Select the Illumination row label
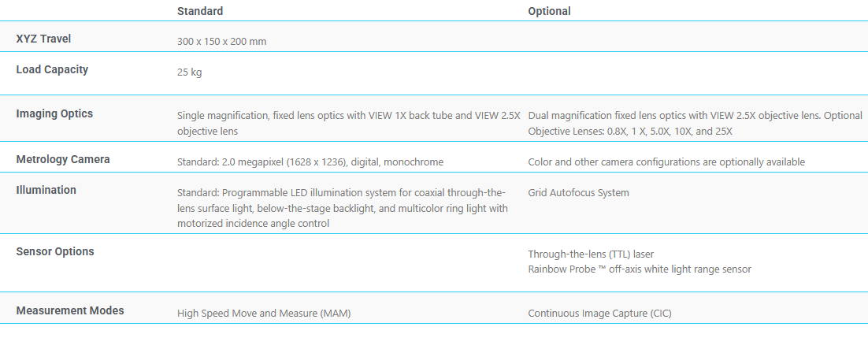This screenshot has width=868, height=338. coord(46,190)
